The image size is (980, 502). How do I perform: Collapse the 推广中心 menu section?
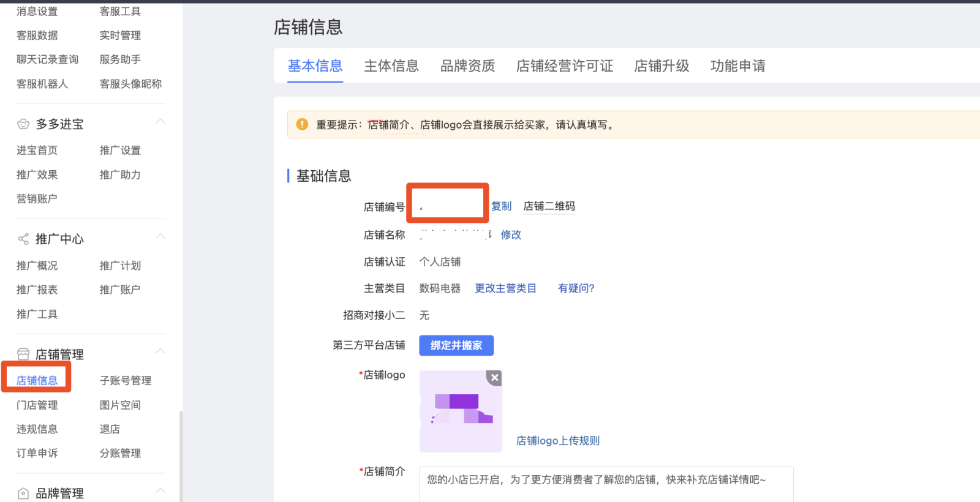pyautogui.click(x=160, y=236)
